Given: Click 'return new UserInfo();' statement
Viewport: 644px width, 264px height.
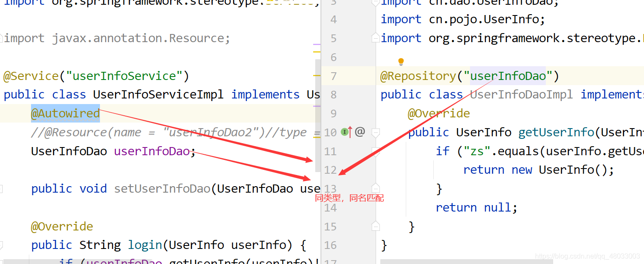Looking at the screenshot, I should point(539,170).
